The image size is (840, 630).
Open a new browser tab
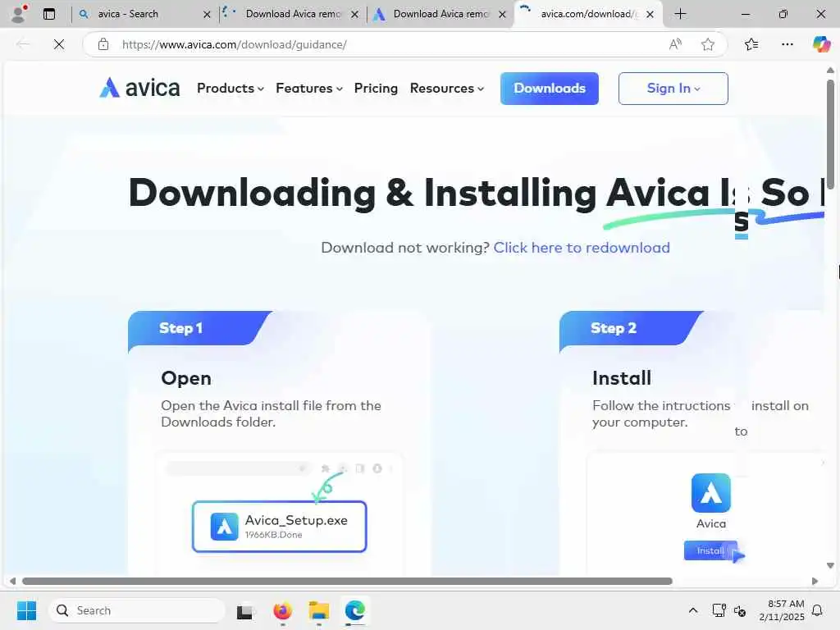(680, 14)
